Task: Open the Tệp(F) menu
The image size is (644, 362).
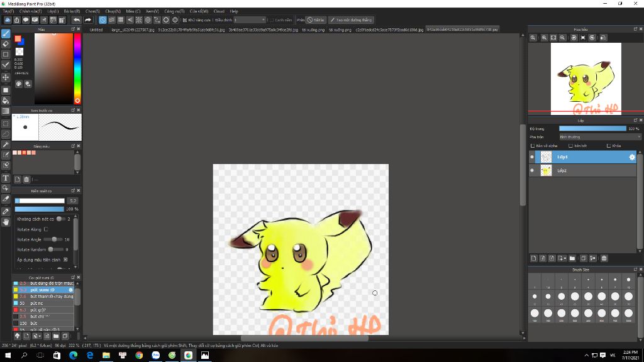Action: [x=8, y=11]
